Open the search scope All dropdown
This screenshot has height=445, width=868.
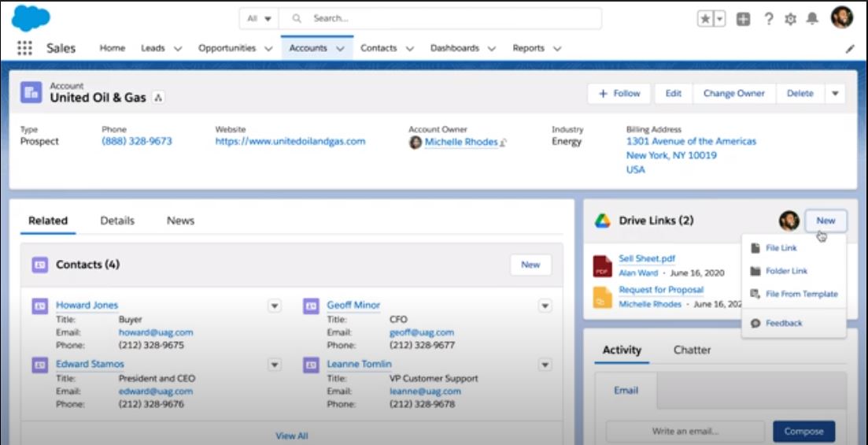click(x=259, y=18)
